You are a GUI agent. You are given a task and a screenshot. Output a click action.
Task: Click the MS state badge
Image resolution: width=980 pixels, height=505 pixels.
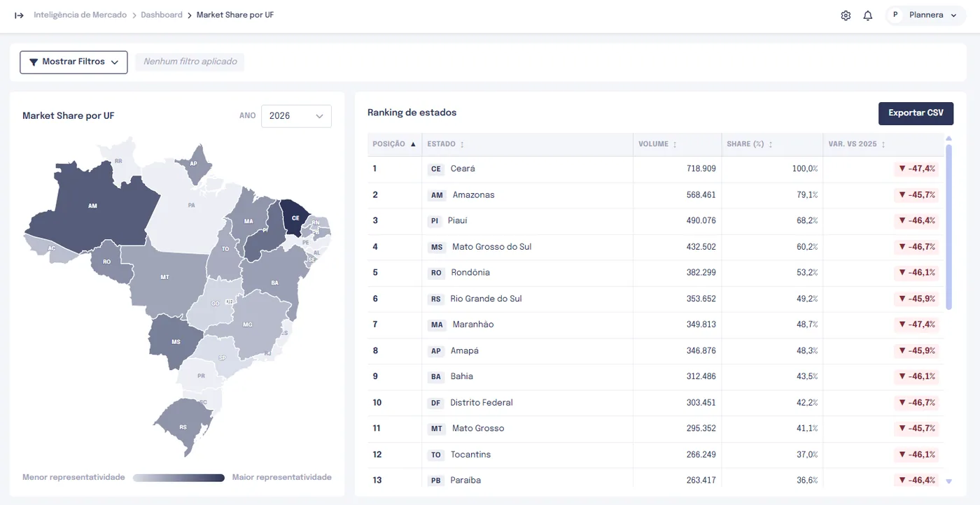point(437,247)
